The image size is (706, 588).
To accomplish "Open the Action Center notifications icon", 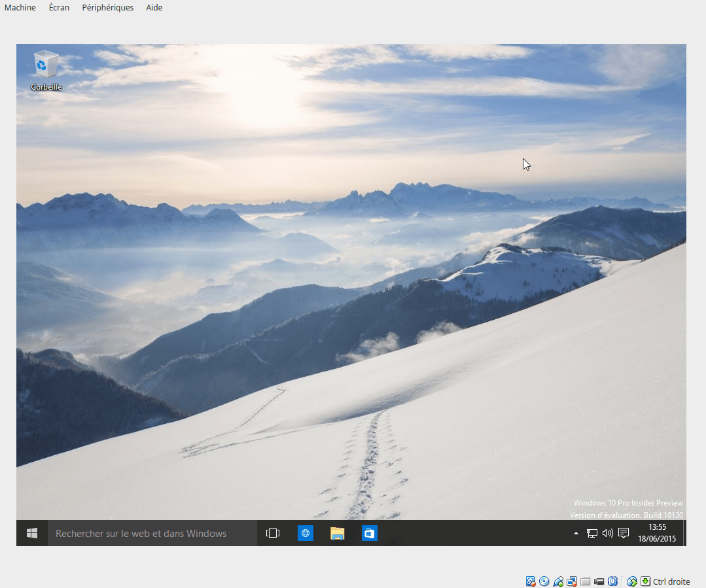I will pos(624,533).
